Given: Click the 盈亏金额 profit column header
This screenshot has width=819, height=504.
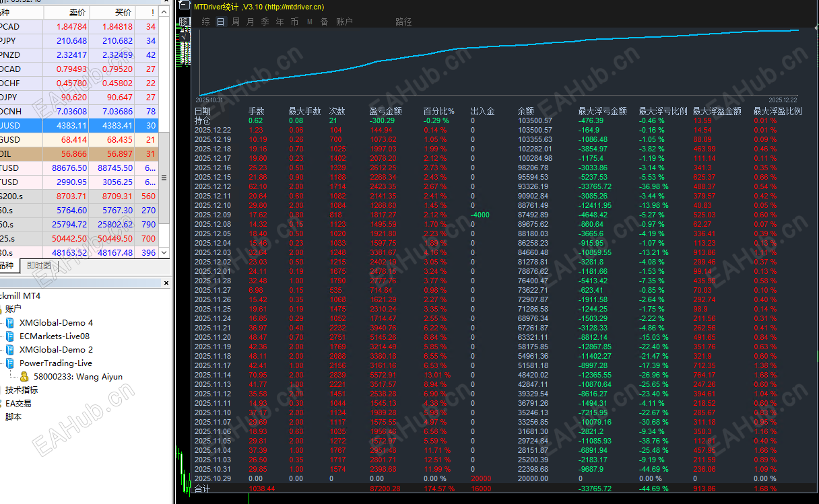Looking at the screenshot, I should 386,112.
